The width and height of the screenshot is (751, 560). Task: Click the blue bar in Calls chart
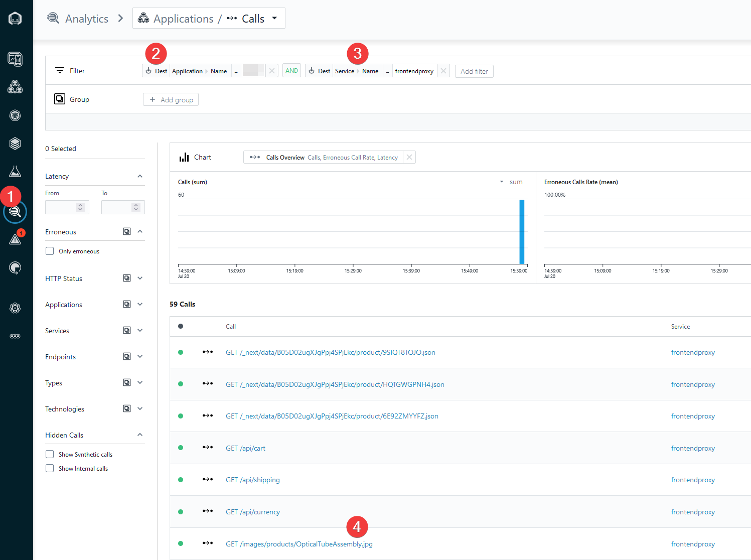pyautogui.click(x=522, y=232)
